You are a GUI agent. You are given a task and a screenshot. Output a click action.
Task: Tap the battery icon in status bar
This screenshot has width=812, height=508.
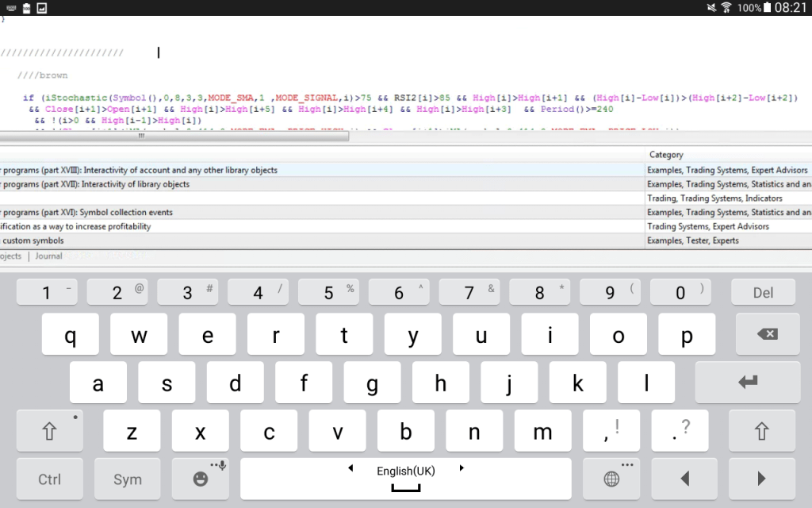(768, 8)
